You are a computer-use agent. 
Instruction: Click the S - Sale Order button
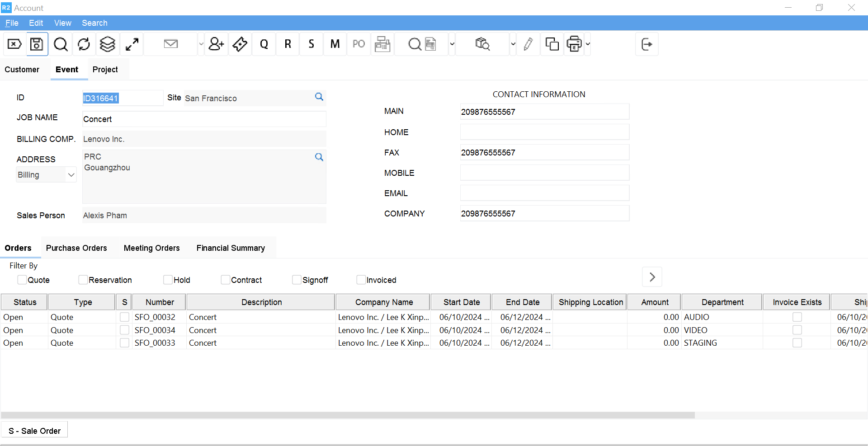34,431
